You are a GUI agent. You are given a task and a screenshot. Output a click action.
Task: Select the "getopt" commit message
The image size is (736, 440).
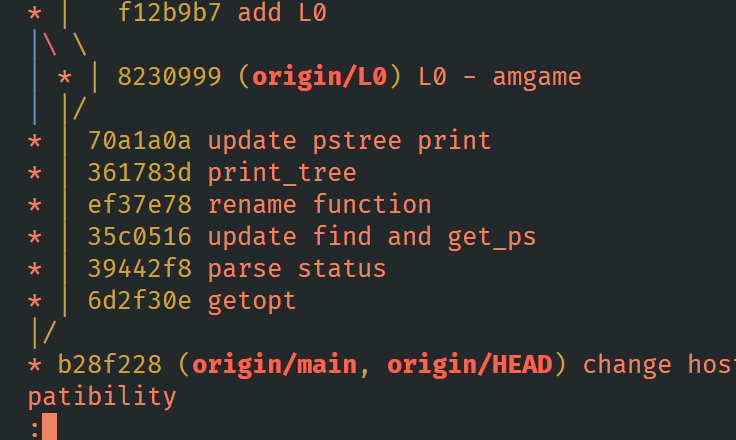(252, 301)
